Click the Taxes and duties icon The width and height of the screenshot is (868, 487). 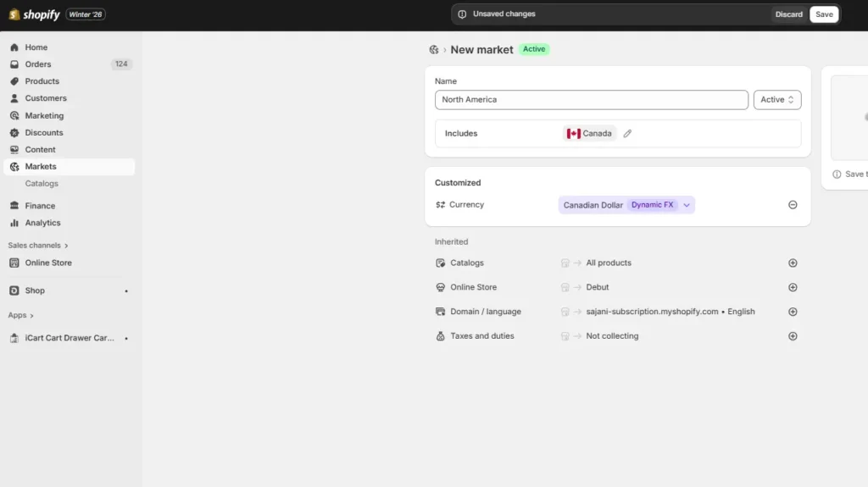tap(440, 336)
